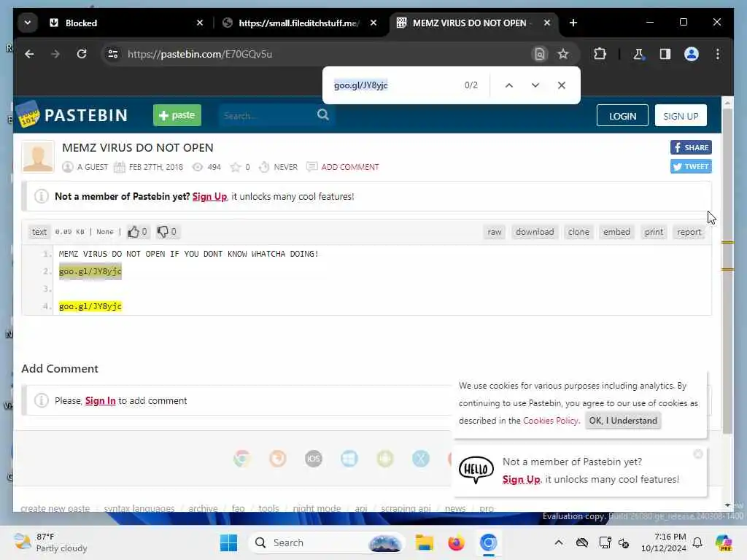Open Chromium browser from taskbar
Screen dimensions: 747x560
coord(488,542)
